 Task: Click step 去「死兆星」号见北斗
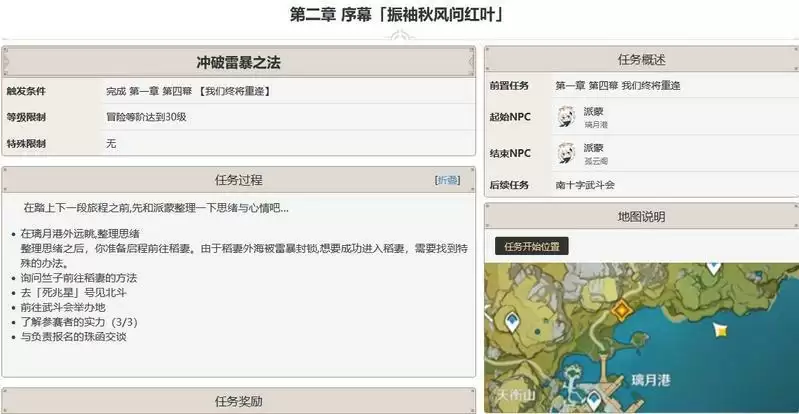73,293
